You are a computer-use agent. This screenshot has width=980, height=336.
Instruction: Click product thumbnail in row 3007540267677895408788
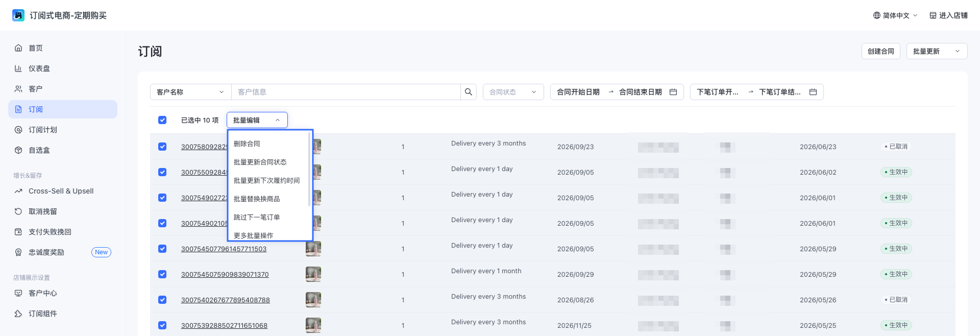(x=313, y=300)
